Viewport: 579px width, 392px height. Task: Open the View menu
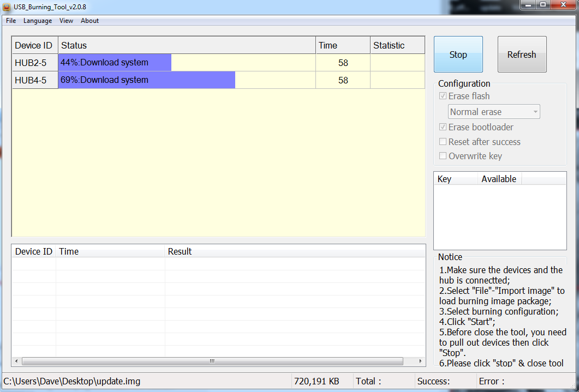(x=66, y=21)
